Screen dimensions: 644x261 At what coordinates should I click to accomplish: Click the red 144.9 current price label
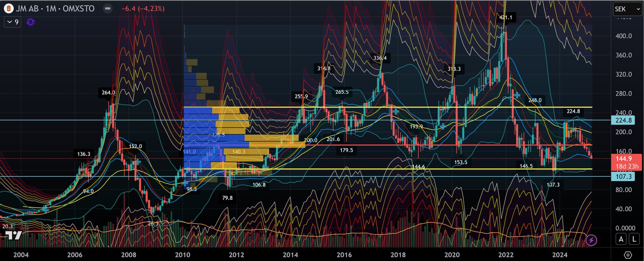624,158
